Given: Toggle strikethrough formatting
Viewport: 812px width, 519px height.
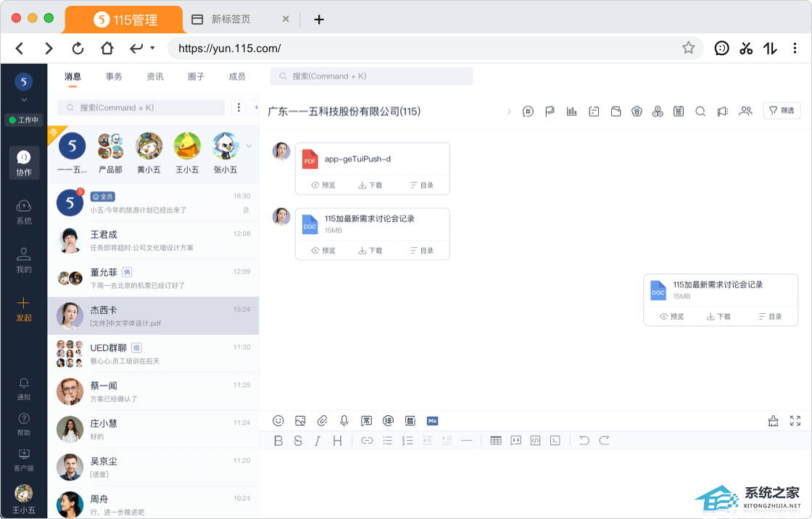Looking at the screenshot, I should click(298, 441).
